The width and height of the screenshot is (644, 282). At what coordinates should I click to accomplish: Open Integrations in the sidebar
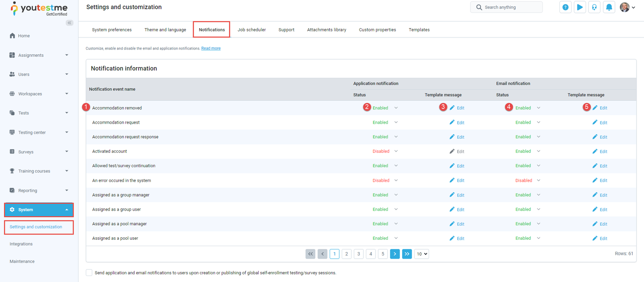(21, 244)
